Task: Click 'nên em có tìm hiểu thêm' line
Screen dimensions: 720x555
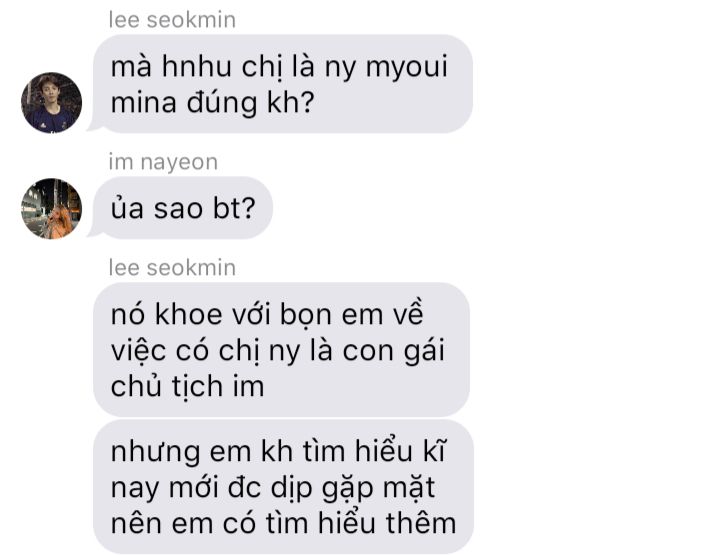Action: 283,523
